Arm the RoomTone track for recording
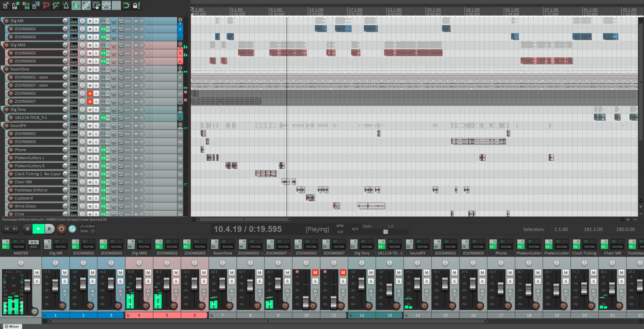 (x=6, y=69)
